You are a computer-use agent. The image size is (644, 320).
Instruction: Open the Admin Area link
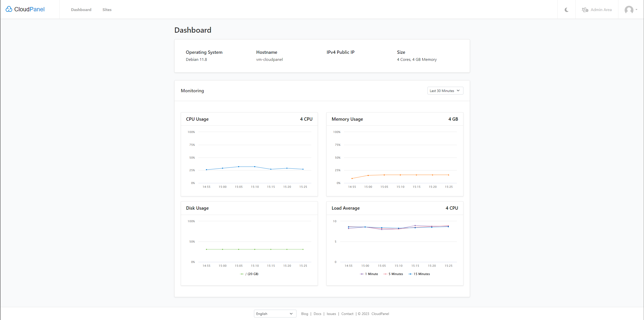pyautogui.click(x=601, y=10)
